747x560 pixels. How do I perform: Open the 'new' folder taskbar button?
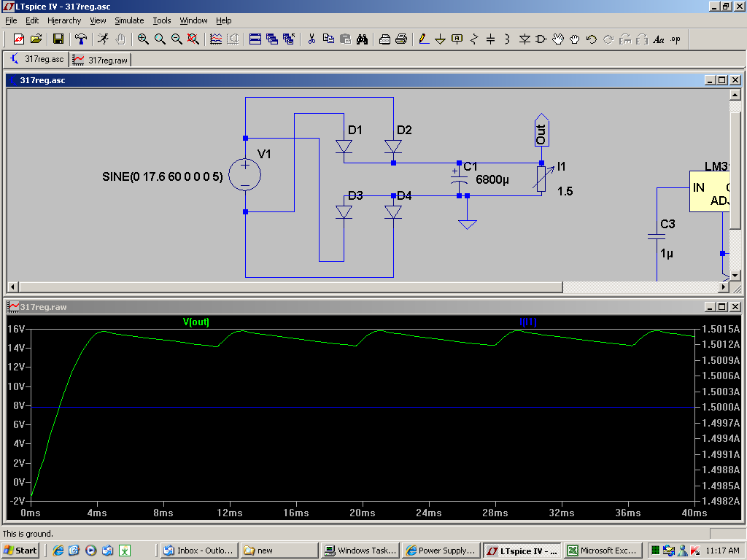[279, 551]
